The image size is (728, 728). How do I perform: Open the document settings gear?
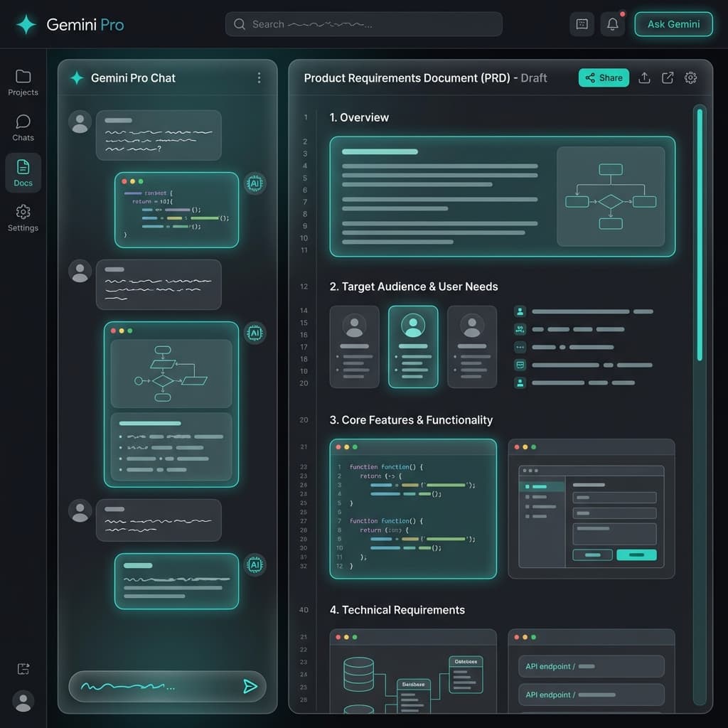pyautogui.click(x=690, y=78)
